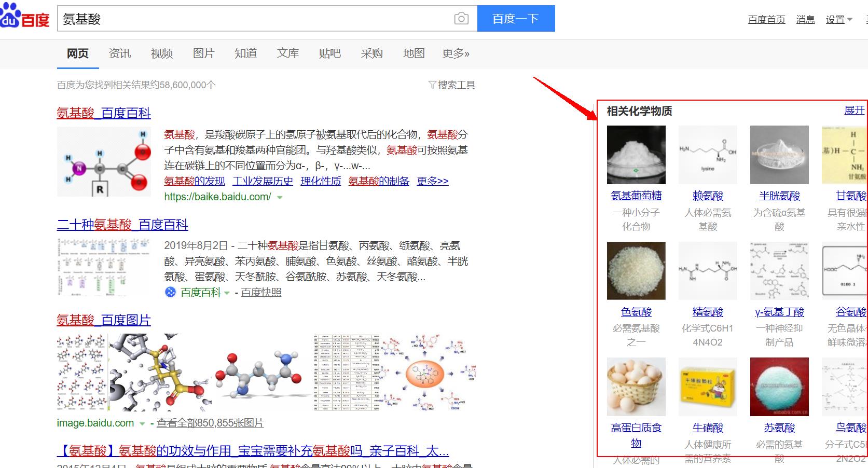Expand the 设置 dropdown
This screenshot has height=468, width=868.
pos(839,19)
